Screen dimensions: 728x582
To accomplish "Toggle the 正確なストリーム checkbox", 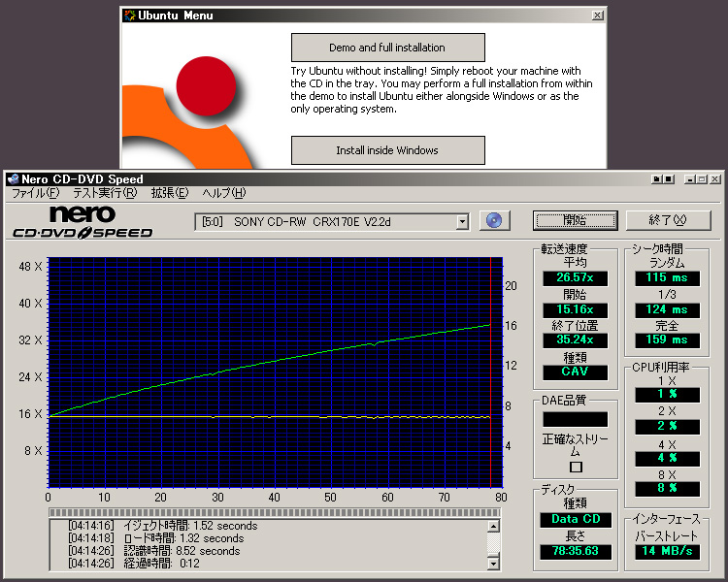I will pyautogui.click(x=576, y=467).
